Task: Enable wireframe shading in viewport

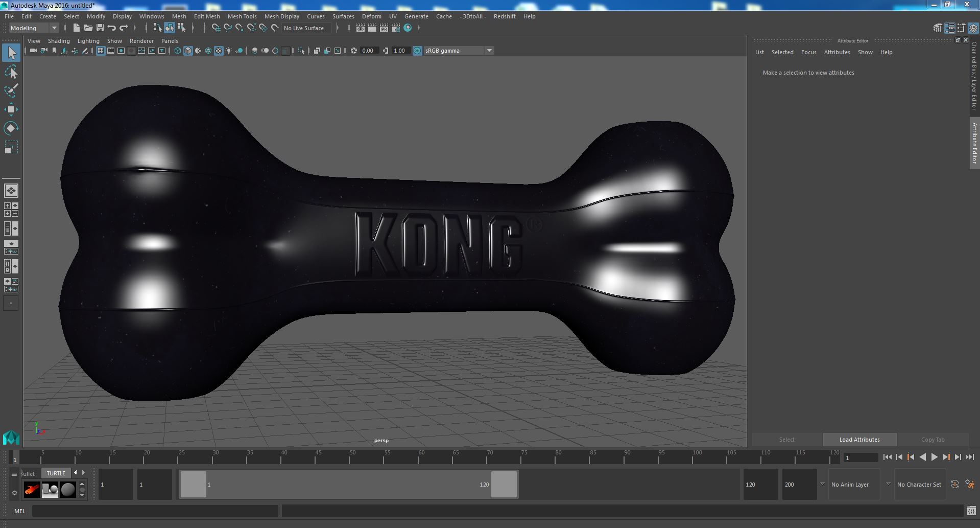Action: coord(178,51)
